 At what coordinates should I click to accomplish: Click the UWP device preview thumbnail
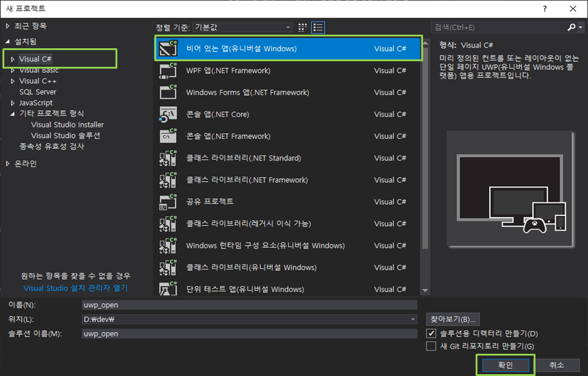coord(510,189)
